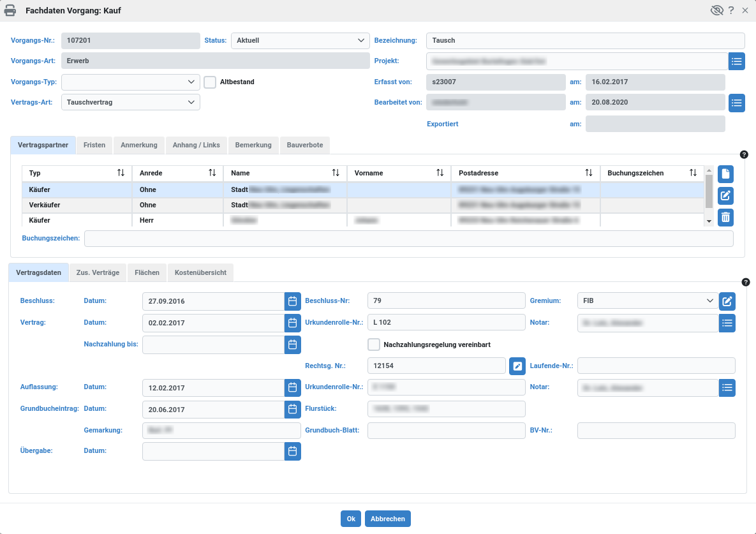Delete selected Vertragspartner with trash icon

point(725,218)
